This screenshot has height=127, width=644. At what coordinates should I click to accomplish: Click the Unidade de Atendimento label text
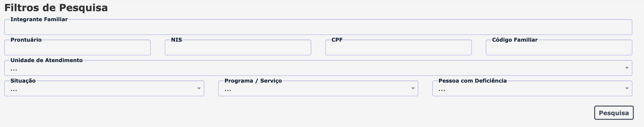(47, 60)
